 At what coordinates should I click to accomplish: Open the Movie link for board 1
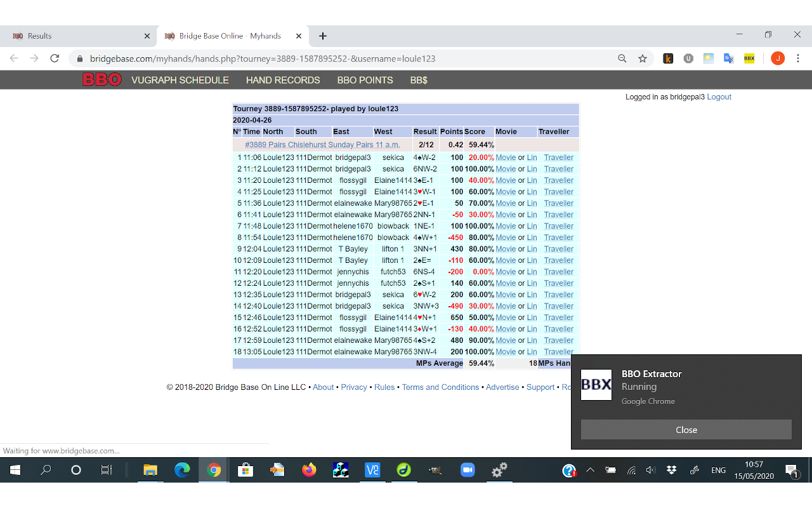coord(506,157)
